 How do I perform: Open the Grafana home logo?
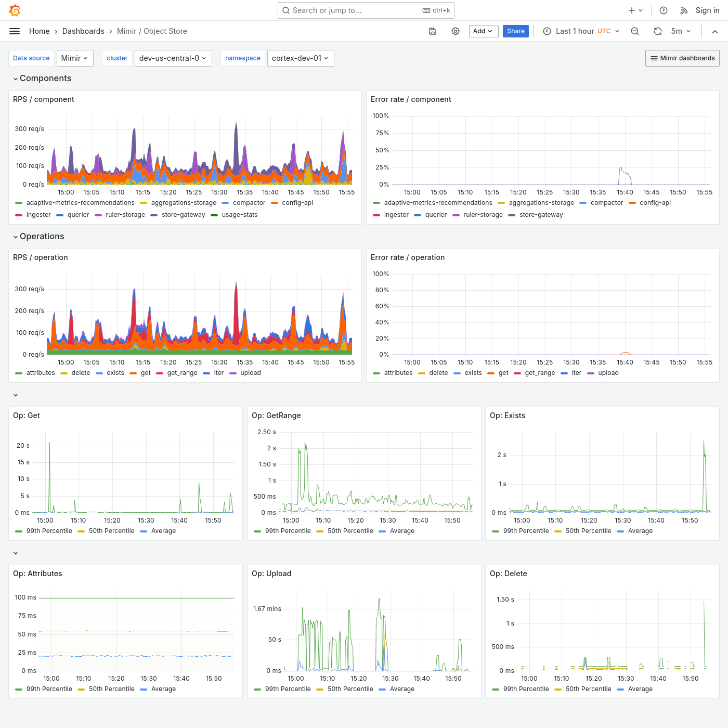(x=15, y=10)
